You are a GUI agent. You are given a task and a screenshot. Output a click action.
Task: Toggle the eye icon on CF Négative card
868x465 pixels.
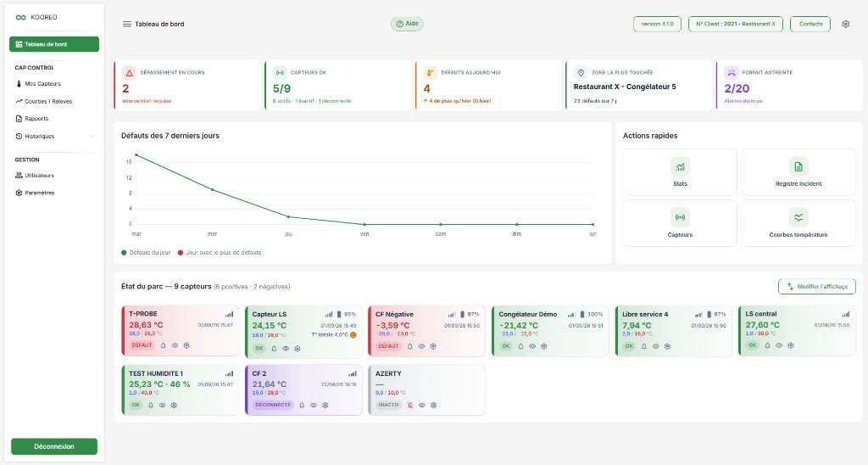421,346
